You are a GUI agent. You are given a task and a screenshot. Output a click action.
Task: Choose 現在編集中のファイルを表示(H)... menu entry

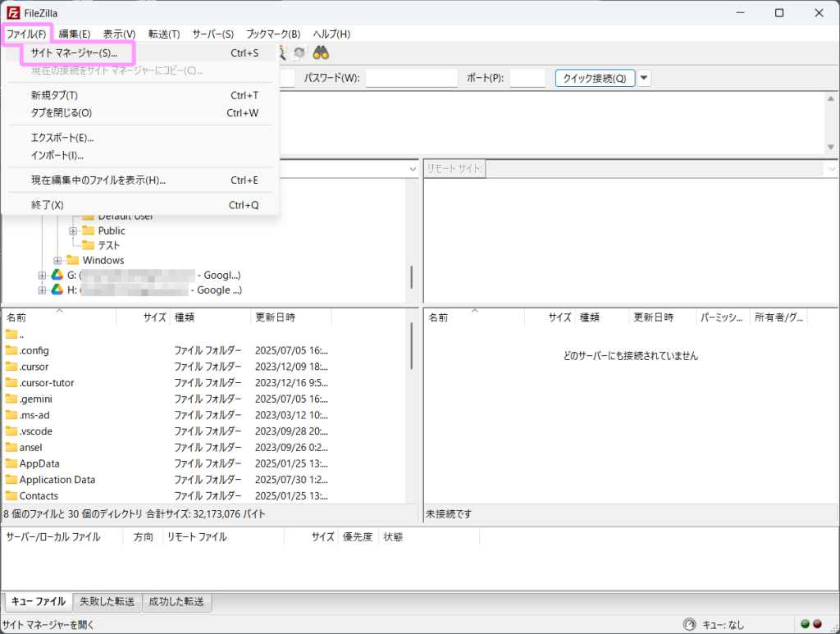(x=140, y=180)
